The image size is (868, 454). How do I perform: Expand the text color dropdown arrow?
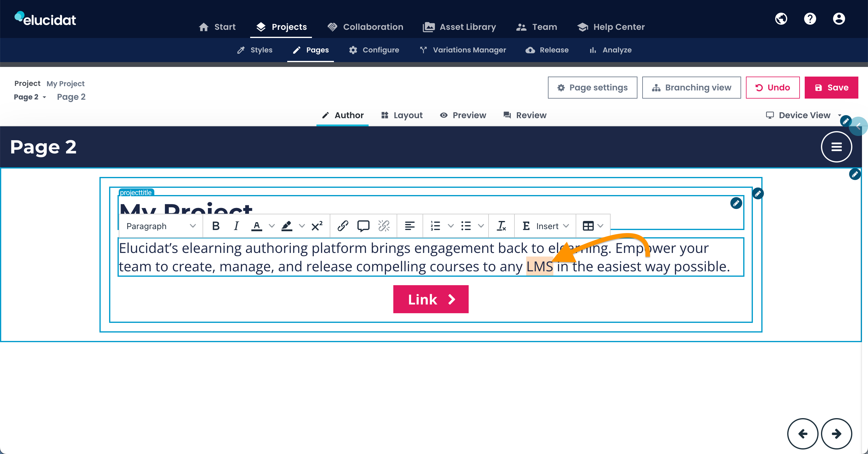point(272,226)
